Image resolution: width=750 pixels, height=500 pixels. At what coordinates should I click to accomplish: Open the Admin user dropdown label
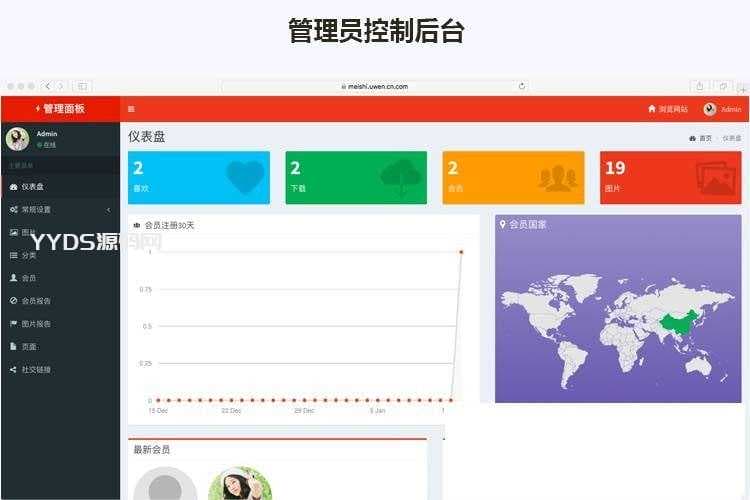click(731, 109)
